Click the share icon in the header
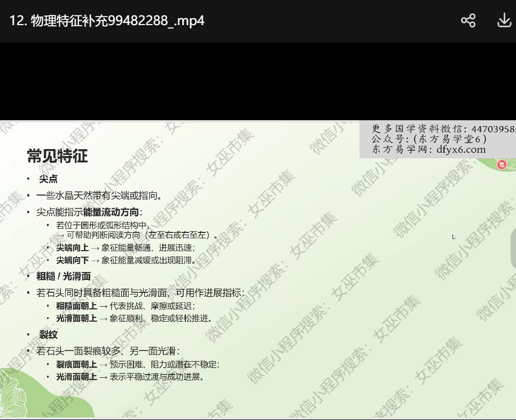This screenshot has height=420, width=516. pos(468,21)
